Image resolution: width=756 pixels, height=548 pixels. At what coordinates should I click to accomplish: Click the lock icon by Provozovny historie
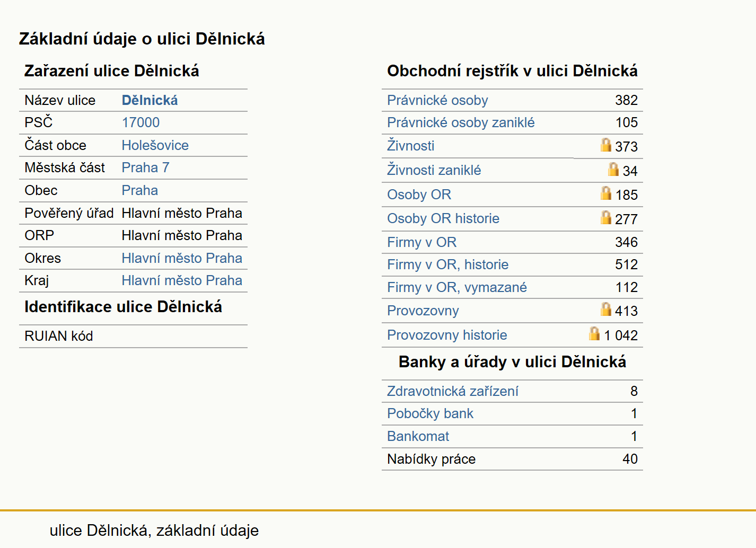(x=594, y=333)
